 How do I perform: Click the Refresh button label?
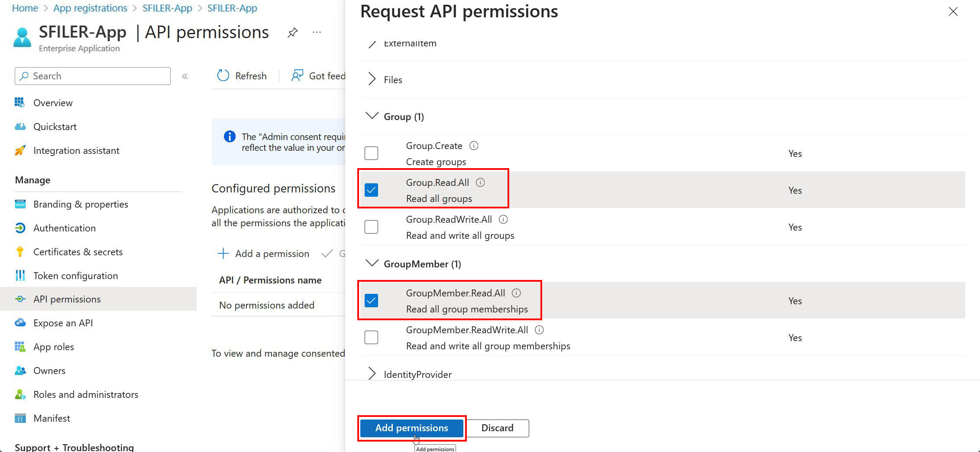click(251, 76)
